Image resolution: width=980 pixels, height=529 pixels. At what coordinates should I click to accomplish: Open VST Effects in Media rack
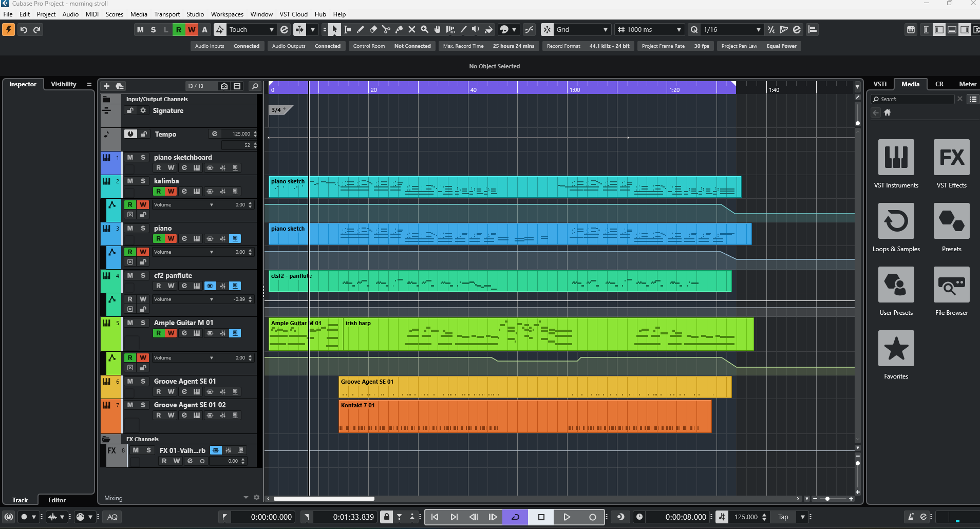point(952,157)
